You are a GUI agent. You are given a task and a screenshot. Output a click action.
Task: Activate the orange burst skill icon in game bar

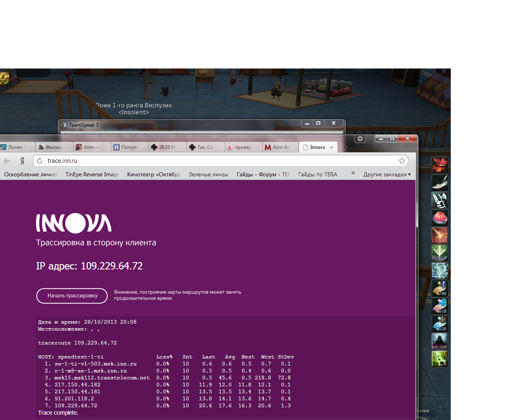pyautogui.click(x=440, y=235)
